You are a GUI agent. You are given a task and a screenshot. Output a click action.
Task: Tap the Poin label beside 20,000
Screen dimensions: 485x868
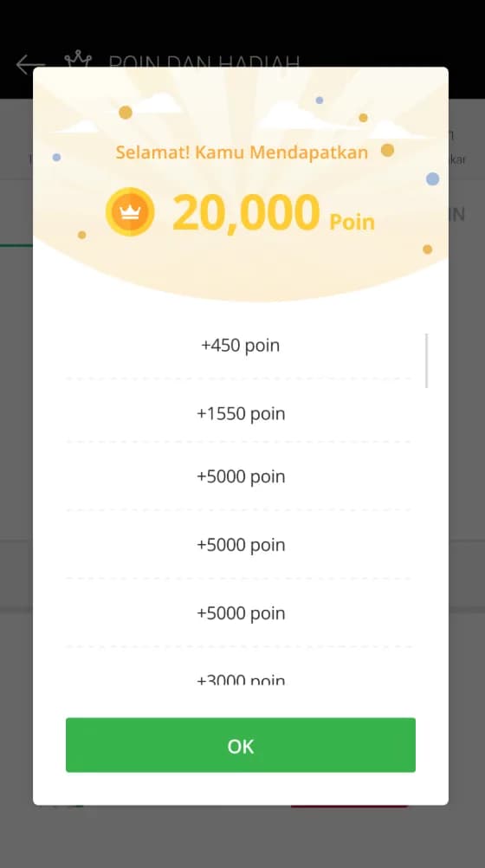352,222
